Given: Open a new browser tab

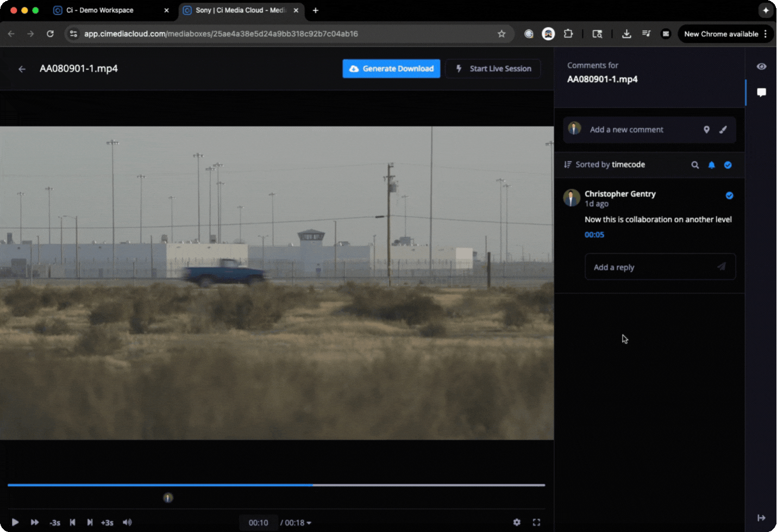Looking at the screenshot, I should coord(316,10).
